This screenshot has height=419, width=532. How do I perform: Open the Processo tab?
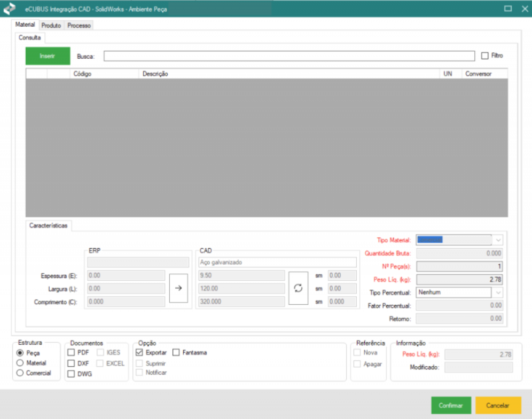click(79, 26)
